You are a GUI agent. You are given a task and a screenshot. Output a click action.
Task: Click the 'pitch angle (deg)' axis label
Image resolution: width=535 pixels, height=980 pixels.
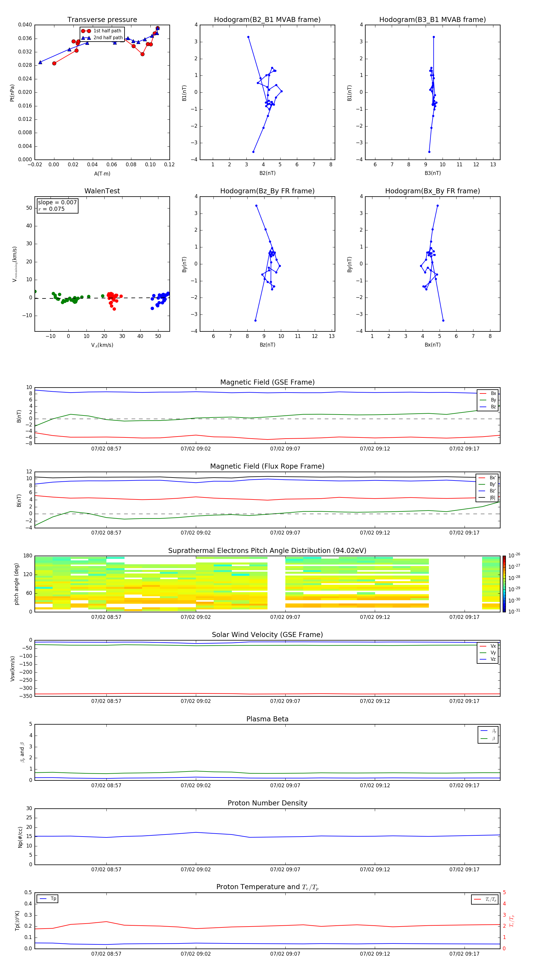pos(16,584)
